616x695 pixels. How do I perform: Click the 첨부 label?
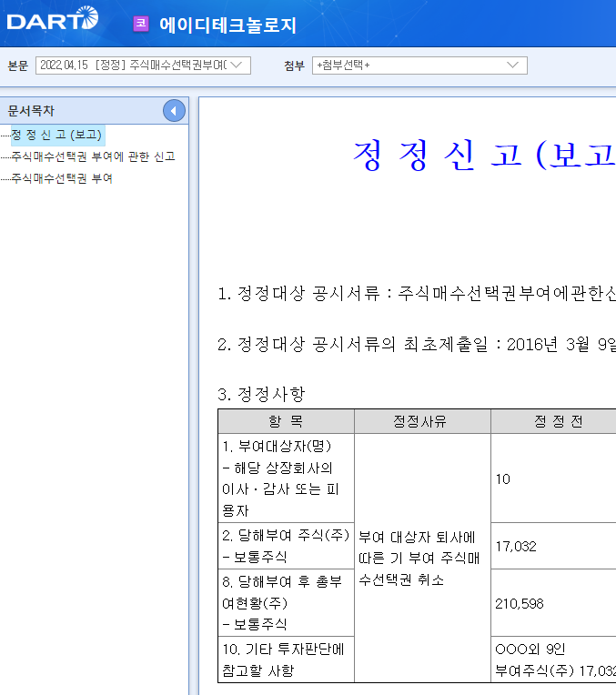(x=294, y=66)
